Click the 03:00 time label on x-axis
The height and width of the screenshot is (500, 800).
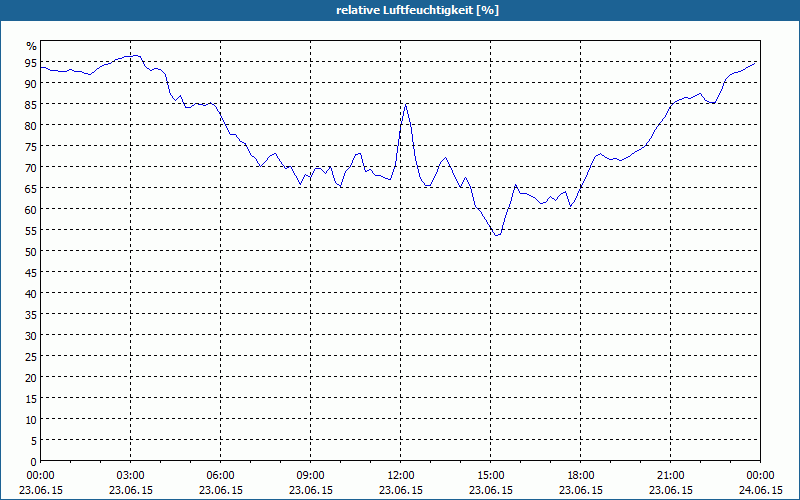(131, 476)
